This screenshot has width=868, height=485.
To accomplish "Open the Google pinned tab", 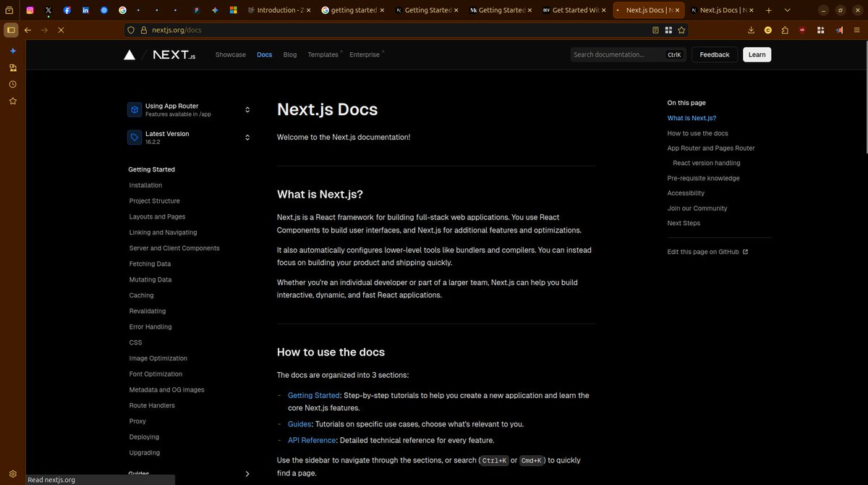I will [122, 10].
